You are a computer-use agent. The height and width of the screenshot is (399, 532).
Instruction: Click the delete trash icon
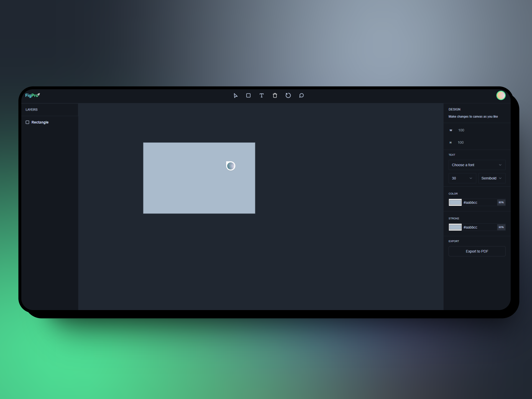click(x=275, y=96)
